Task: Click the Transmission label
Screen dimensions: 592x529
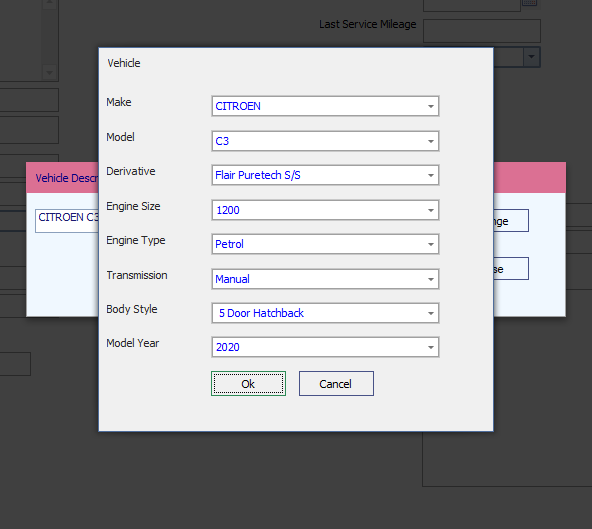Action: coord(137,275)
